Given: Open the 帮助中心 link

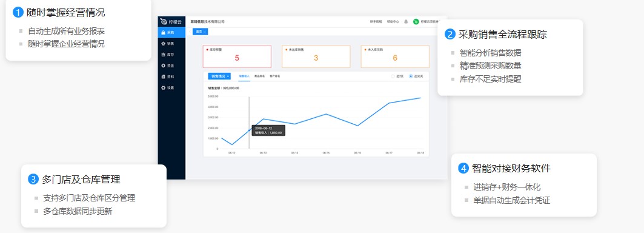Looking at the screenshot, I should tap(393, 21).
